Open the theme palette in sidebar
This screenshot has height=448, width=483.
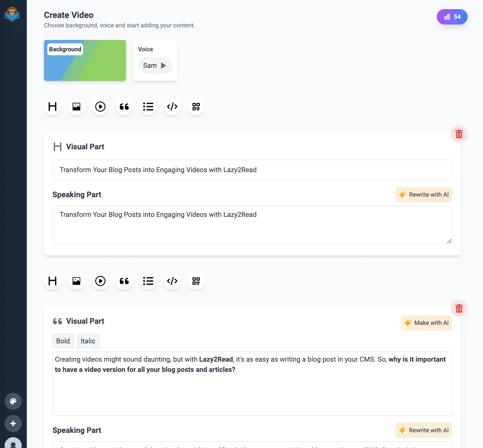point(13,401)
